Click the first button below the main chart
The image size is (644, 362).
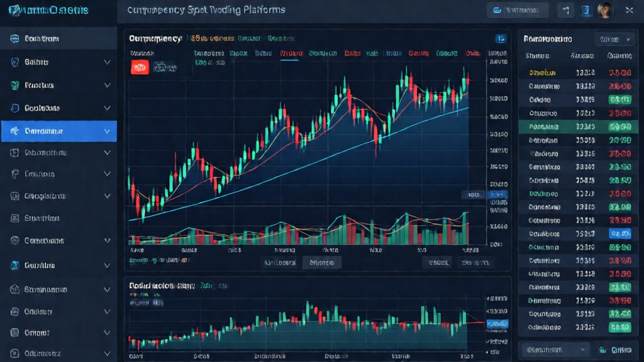pos(280,263)
